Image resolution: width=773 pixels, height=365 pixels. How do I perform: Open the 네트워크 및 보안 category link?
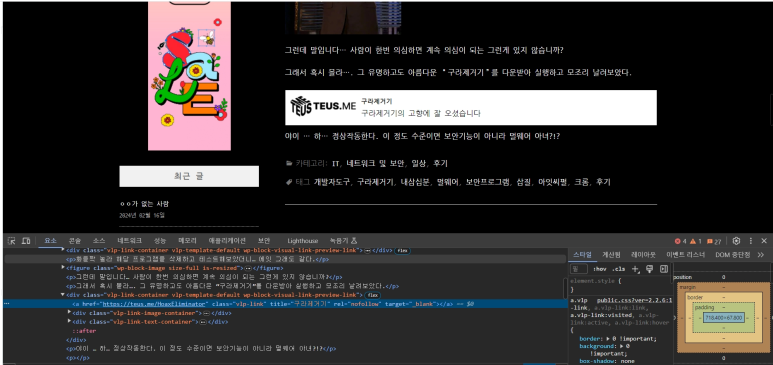376,163
